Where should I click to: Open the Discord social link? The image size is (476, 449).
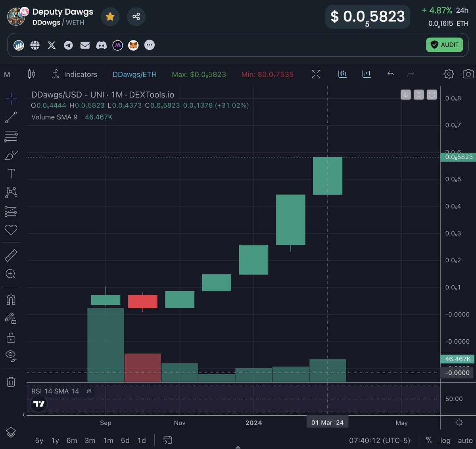coord(102,45)
